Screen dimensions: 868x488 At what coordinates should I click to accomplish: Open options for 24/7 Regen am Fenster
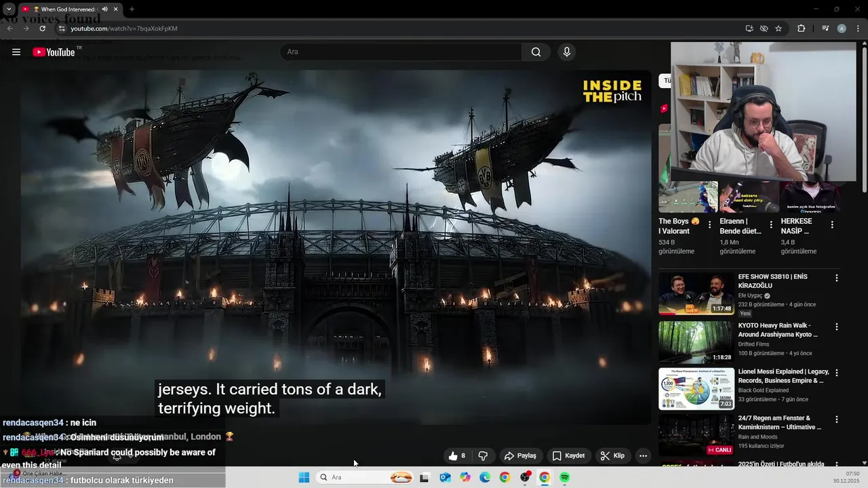836,419
